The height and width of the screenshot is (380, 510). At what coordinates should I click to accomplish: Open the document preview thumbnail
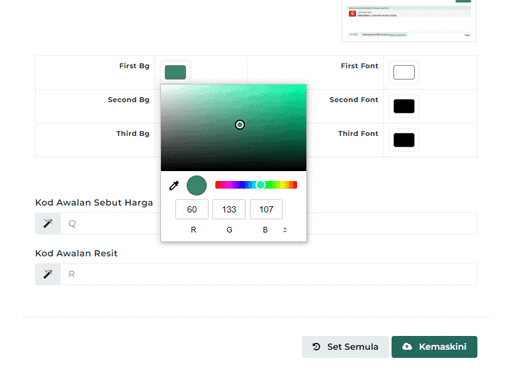pos(409,21)
